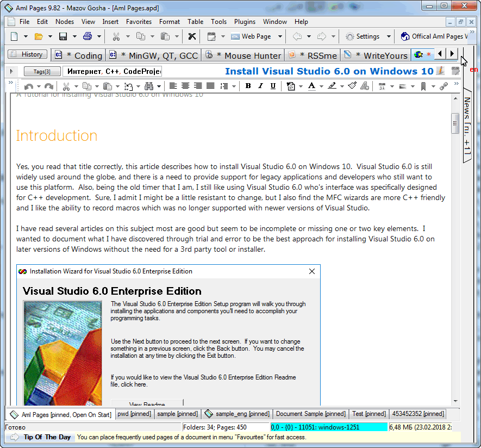The width and height of the screenshot is (481, 448).
Task: Select the Document Sample [pinned] document tab
Action: [x=311, y=414]
